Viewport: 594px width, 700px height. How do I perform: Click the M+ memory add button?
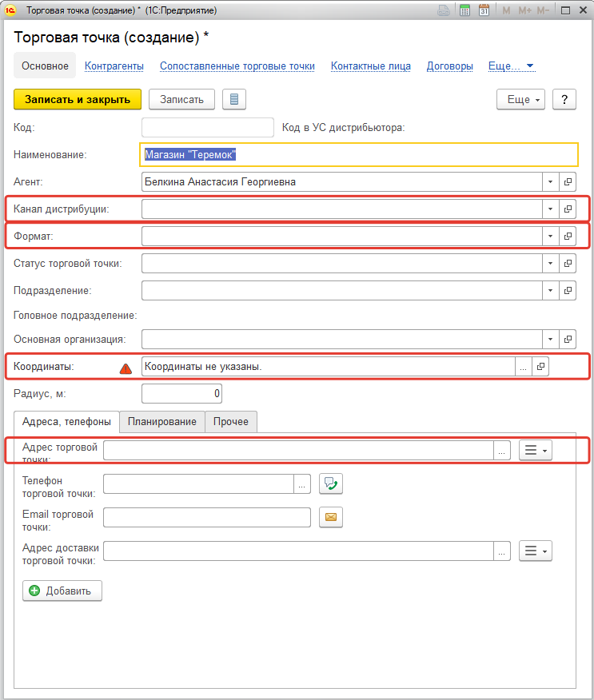pyautogui.click(x=524, y=10)
